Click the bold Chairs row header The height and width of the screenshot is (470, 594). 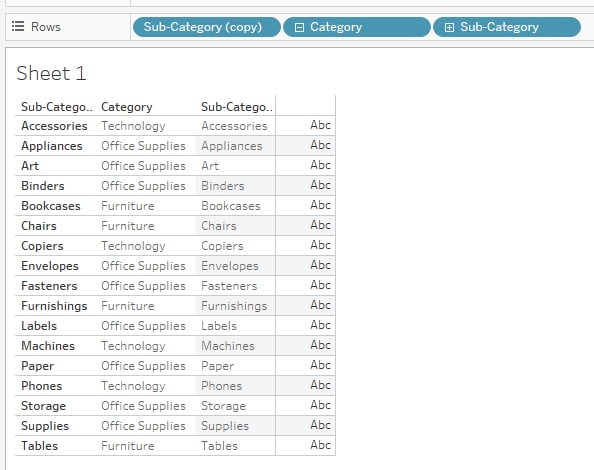39,226
